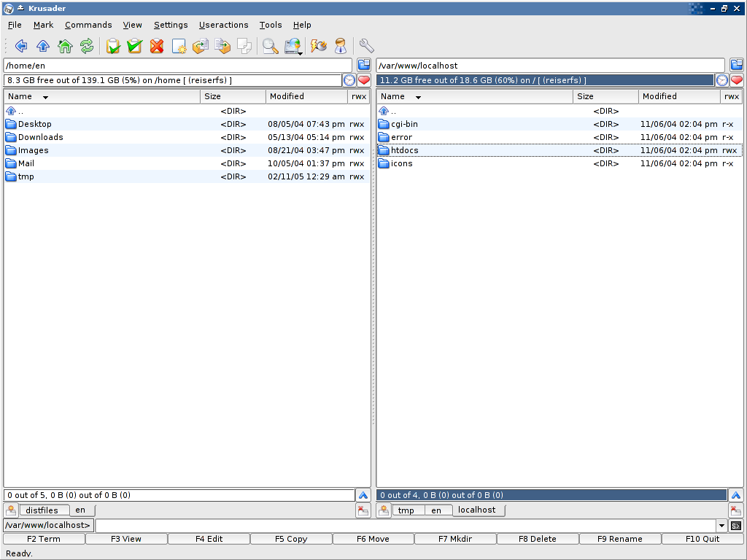Jump to the home directory icon

pos(65,46)
